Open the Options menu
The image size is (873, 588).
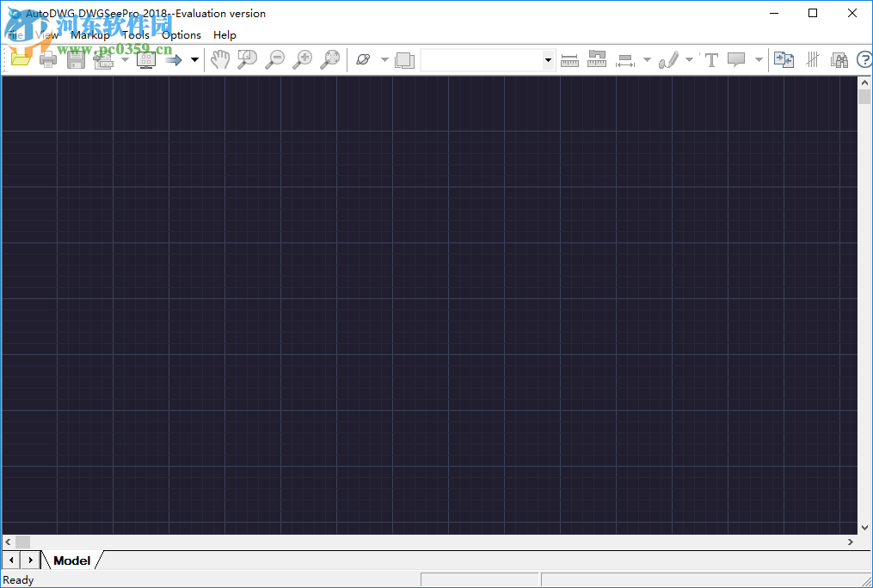181,35
